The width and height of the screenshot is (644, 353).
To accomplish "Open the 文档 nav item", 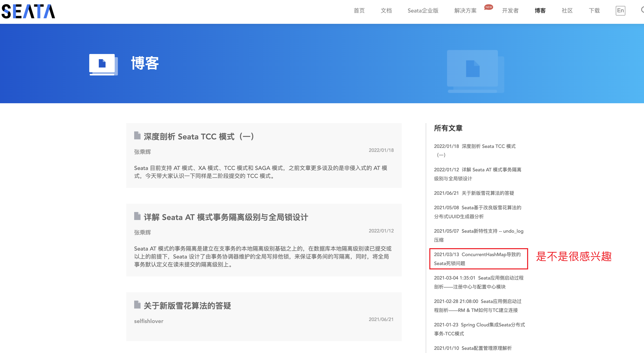I will coord(386,11).
